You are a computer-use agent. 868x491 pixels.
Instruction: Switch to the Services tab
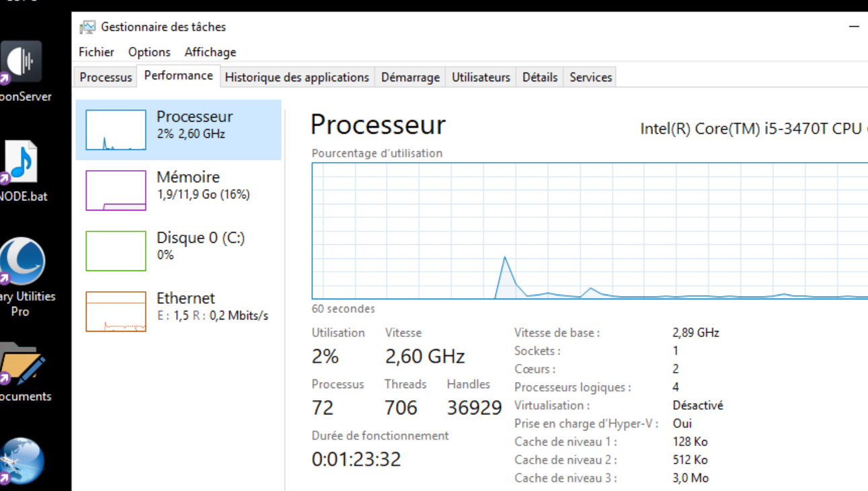click(x=591, y=77)
